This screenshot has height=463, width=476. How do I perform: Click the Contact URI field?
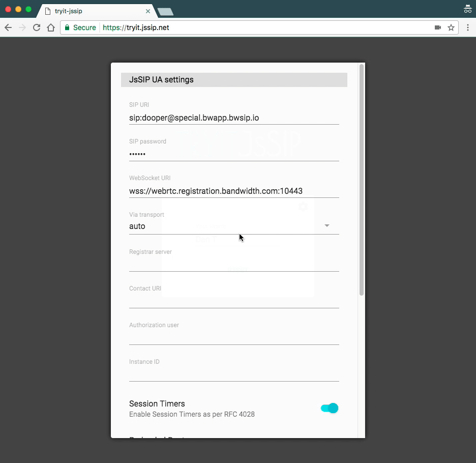point(234,301)
